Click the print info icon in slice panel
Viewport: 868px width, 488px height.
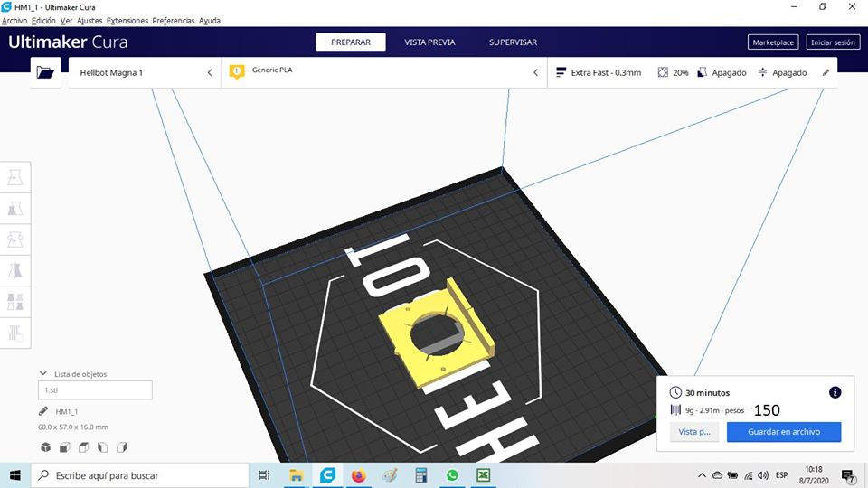835,392
